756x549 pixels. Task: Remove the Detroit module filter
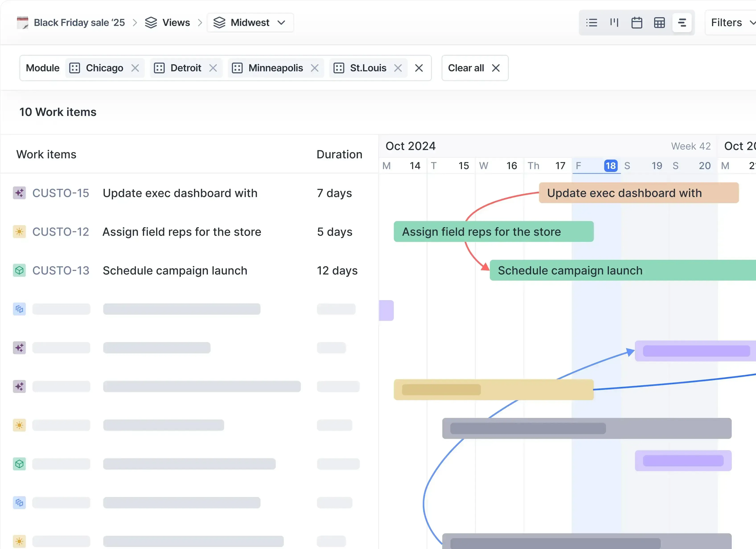click(x=213, y=68)
